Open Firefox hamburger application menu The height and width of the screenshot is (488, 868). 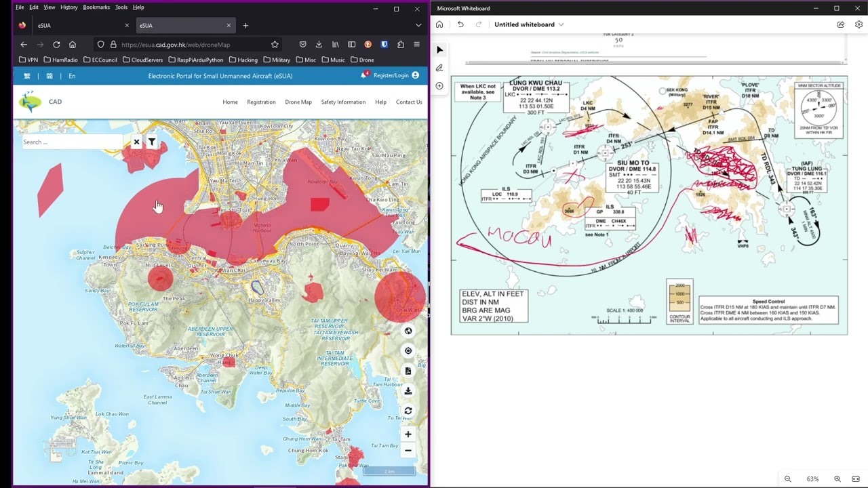tap(416, 45)
